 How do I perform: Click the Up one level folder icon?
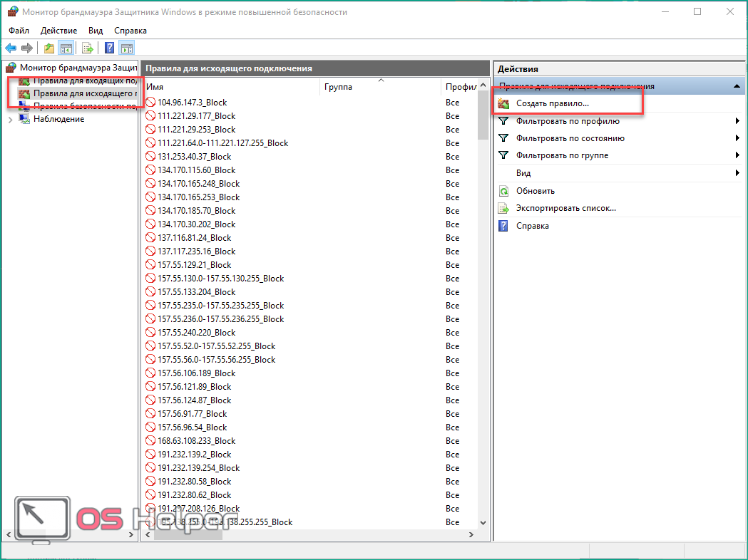(x=48, y=48)
